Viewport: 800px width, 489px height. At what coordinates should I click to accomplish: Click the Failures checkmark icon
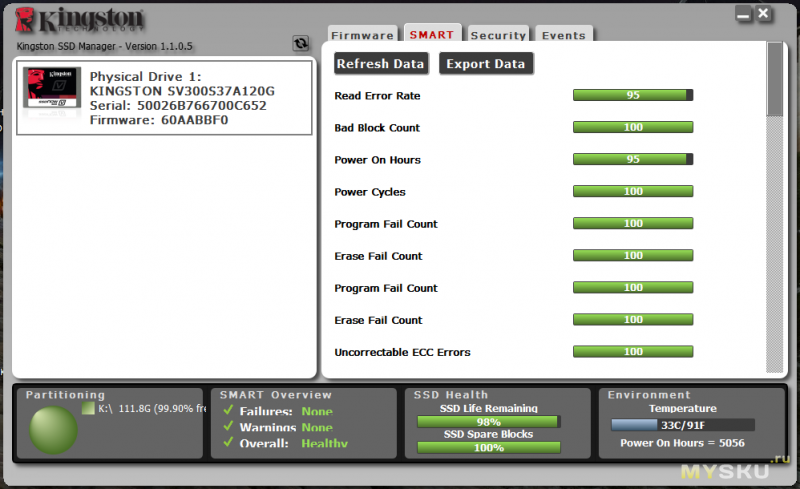[x=228, y=410]
